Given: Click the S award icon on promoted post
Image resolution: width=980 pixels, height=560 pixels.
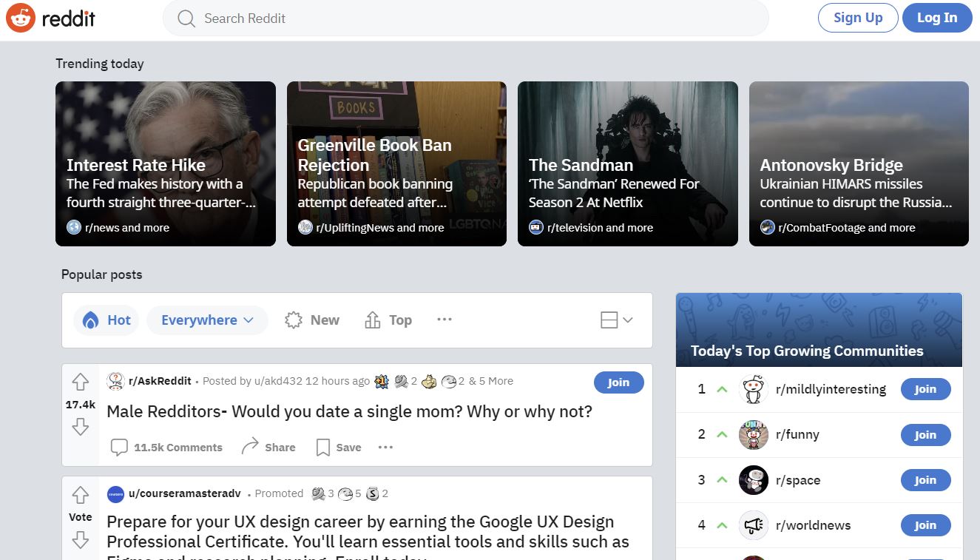Looking at the screenshot, I should 373,493.
